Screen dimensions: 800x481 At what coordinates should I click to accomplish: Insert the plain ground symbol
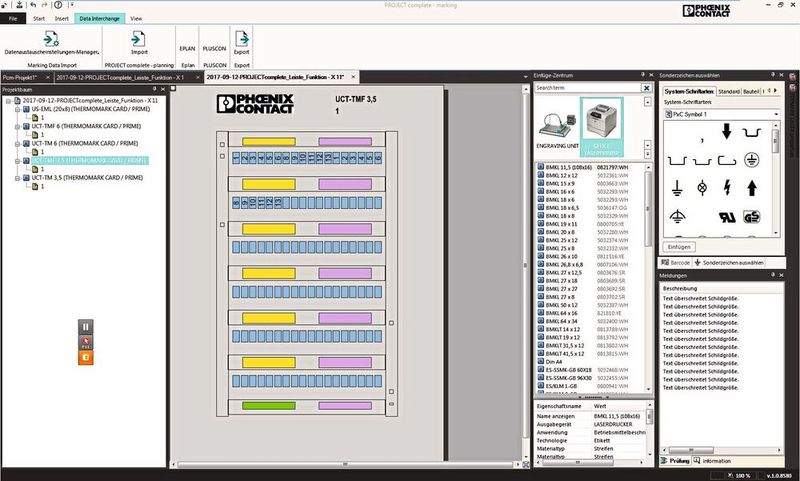pos(677,188)
